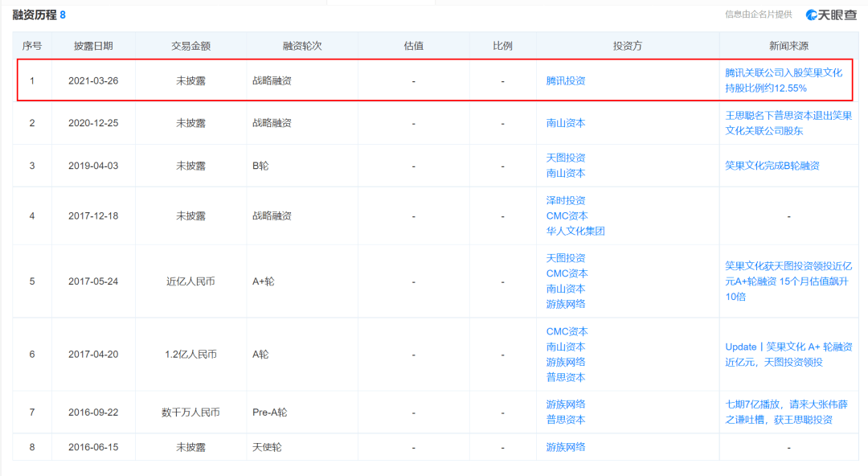This screenshot has width=868, height=476.
Task: Click 游族网络 in the 2017-05-24 row
Action: [565, 304]
